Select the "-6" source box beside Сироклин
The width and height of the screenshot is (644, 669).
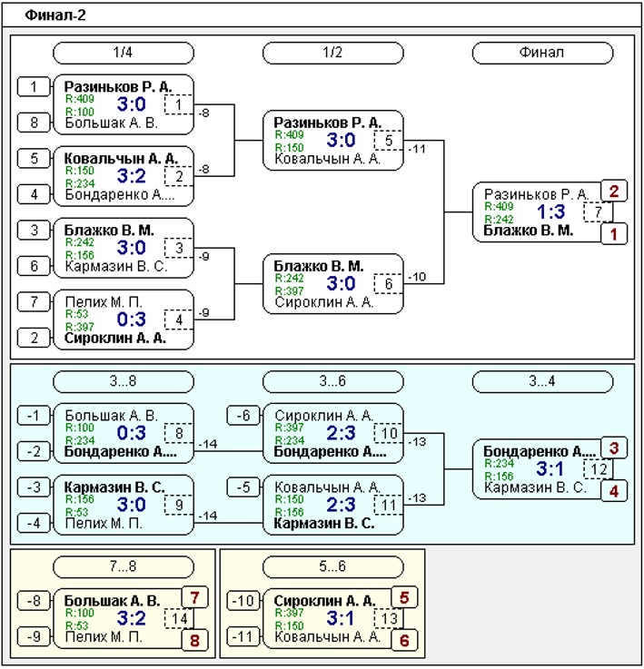243,416
